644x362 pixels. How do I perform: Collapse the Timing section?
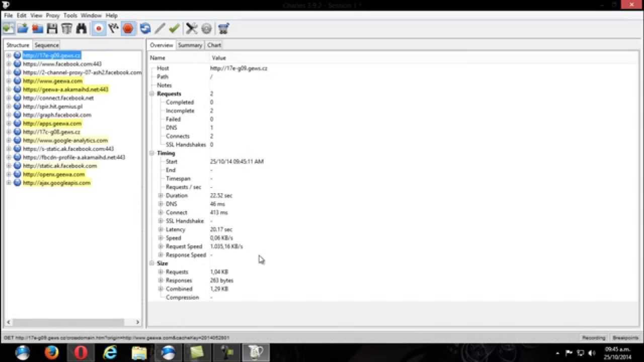pyautogui.click(x=152, y=153)
